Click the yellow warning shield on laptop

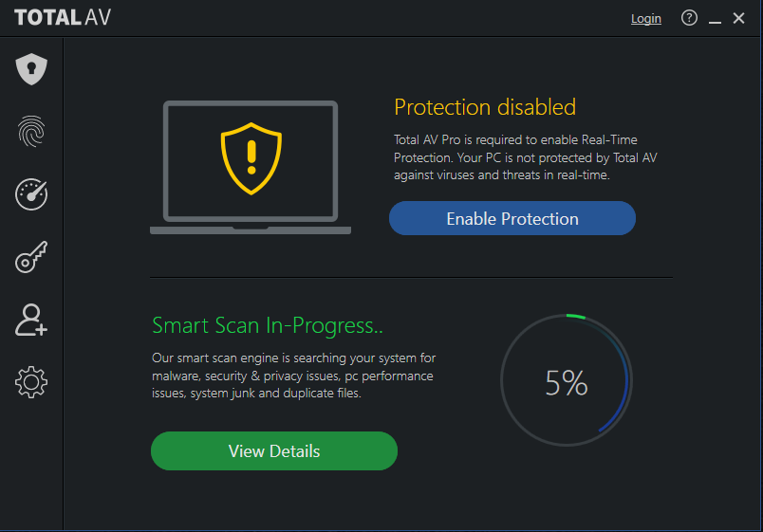tap(251, 158)
